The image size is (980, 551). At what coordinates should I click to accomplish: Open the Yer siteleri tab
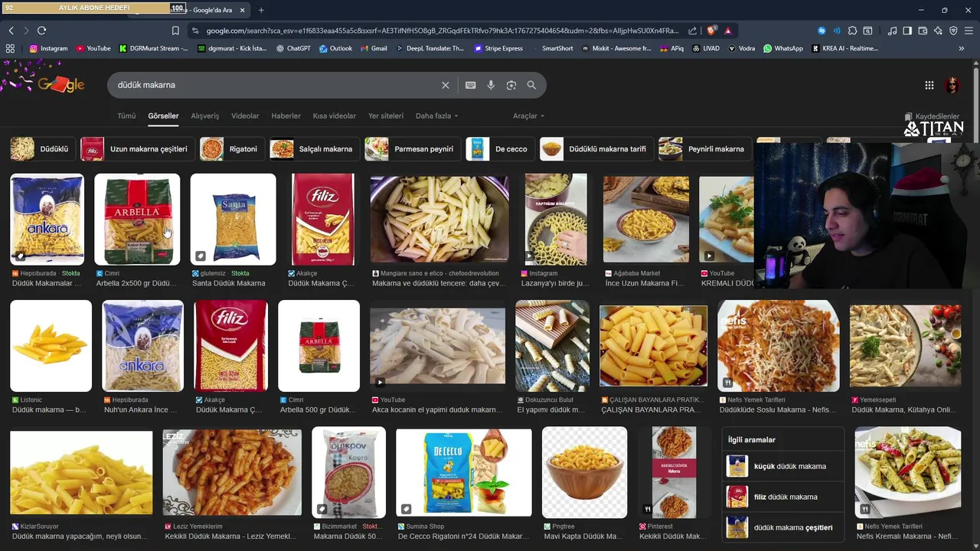coord(385,116)
